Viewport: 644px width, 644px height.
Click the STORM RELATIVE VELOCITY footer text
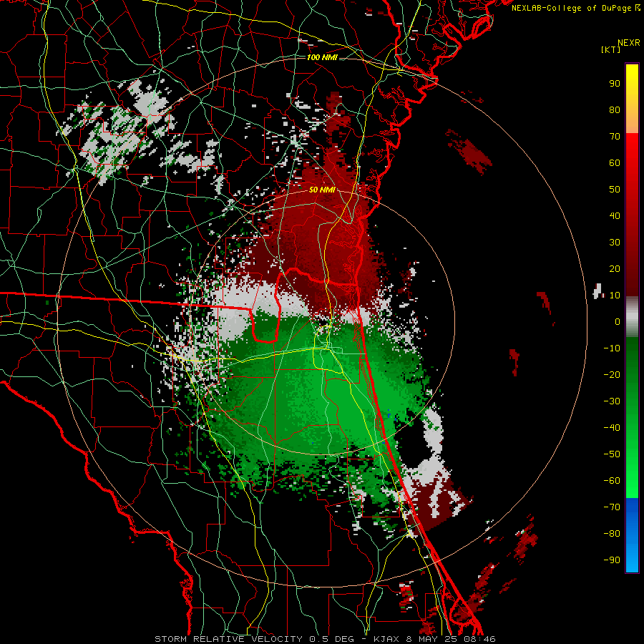click(x=228, y=639)
